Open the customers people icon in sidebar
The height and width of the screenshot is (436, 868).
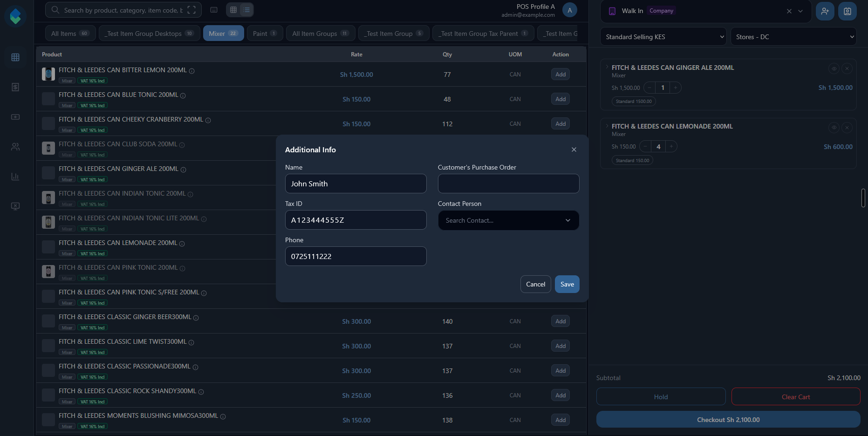pos(15,147)
